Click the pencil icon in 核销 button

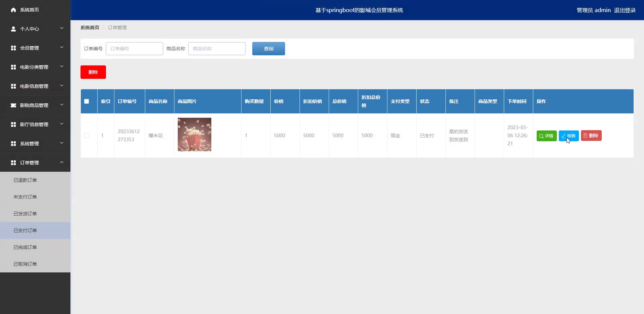click(x=563, y=136)
